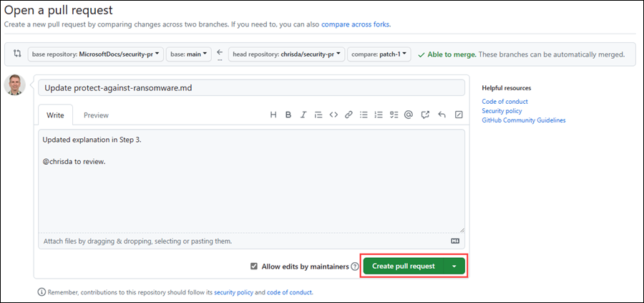The image size is (644, 303).
Task: Click the heading formatting icon
Action: [x=273, y=115]
